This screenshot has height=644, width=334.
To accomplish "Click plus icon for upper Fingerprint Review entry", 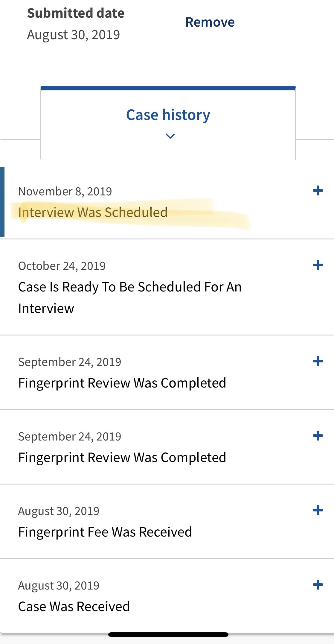I will tap(318, 361).
